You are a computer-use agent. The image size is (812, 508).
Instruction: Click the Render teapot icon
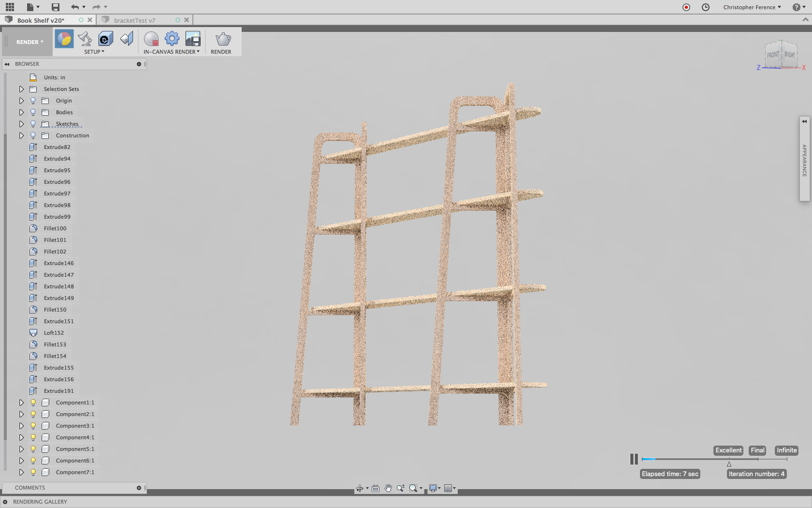tap(223, 39)
